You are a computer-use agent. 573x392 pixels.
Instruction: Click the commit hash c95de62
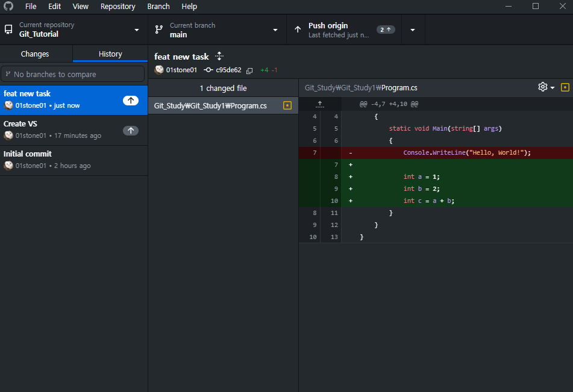228,70
